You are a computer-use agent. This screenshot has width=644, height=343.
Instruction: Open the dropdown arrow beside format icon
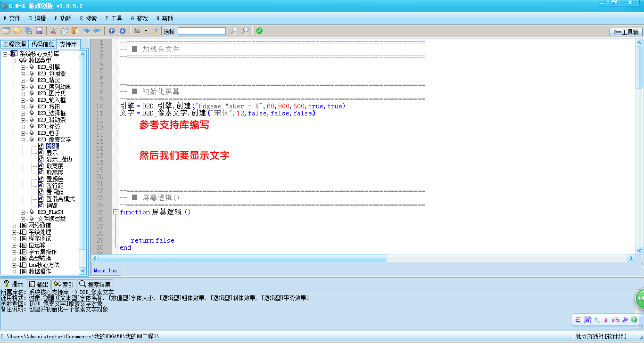(146, 31)
